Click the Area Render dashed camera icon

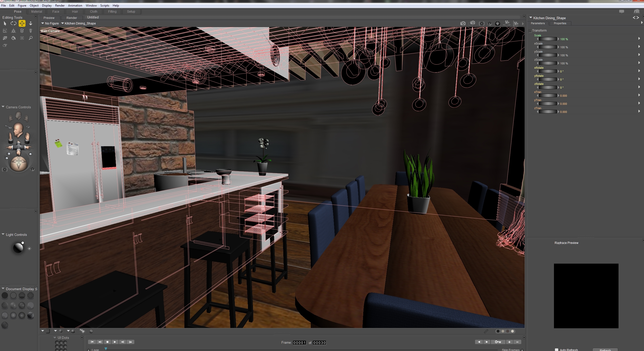[472, 23]
